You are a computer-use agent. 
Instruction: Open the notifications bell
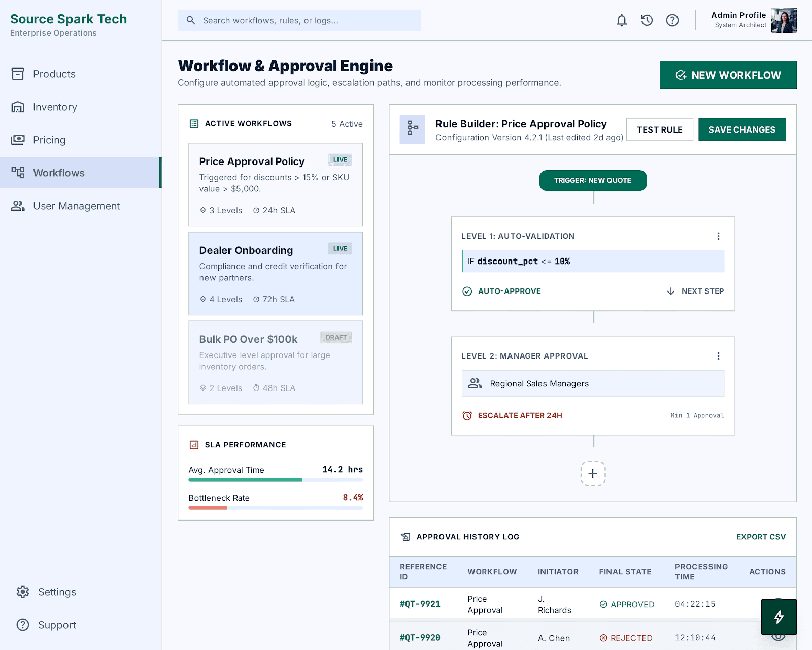coord(622,20)
